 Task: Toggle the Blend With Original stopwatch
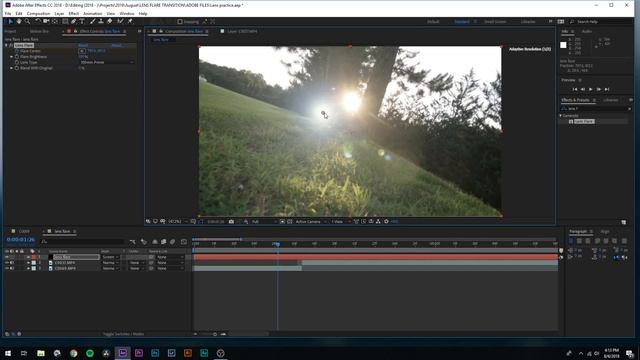tap(17, 68)
